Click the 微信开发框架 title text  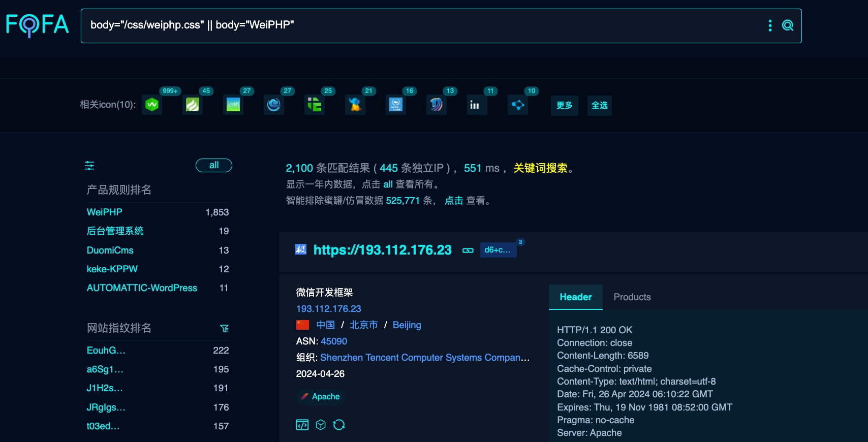pos(324,293)
